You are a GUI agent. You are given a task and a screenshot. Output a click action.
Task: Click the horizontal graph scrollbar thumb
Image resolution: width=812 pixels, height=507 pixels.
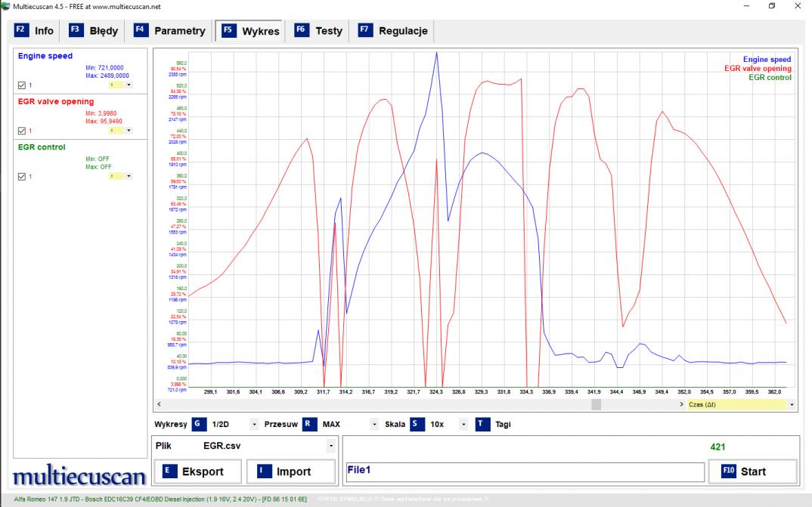(x=596, y=405)
